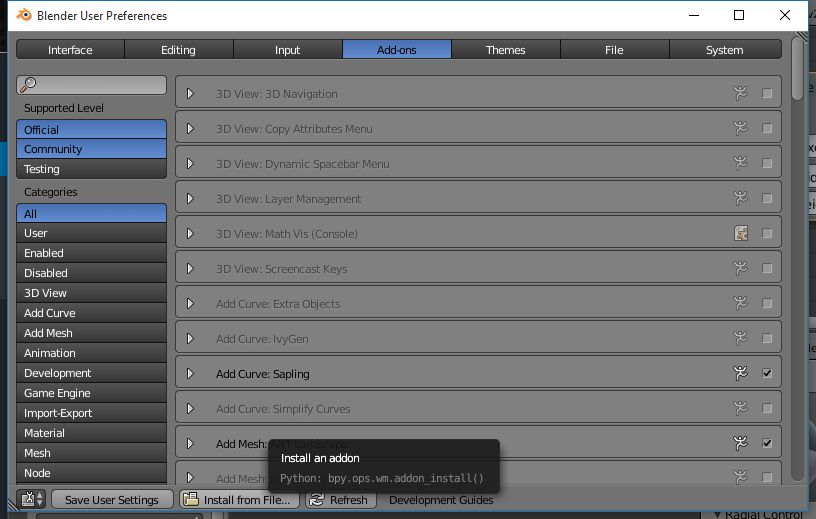Expand IvyGen addon details
The height and width of the screenshot is (519, 816).
tap(190, 338)
